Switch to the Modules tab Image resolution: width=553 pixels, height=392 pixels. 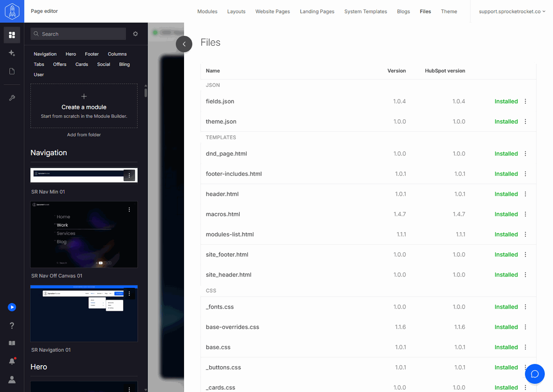pyautogui.click(x=207, y=12)
